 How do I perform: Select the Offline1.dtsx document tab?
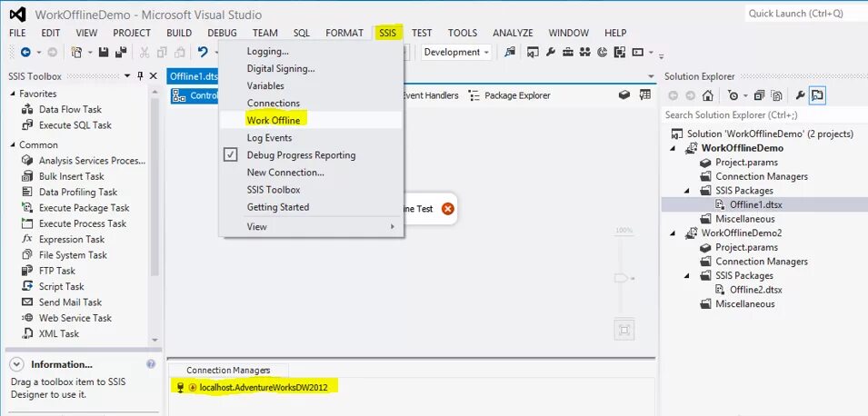tap(194, 76)
